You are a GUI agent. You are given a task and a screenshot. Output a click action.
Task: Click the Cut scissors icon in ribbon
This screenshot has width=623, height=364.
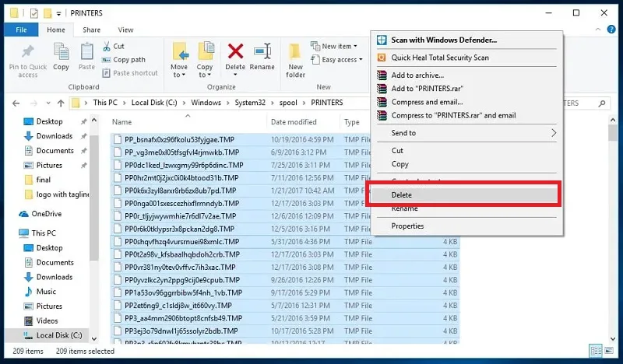point(107,46)
